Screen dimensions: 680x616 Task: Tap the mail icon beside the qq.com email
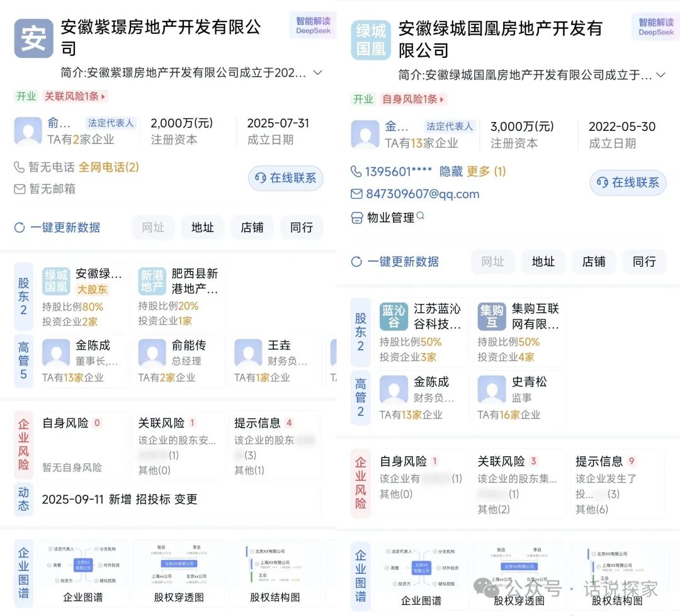click(x=356, y=194)
